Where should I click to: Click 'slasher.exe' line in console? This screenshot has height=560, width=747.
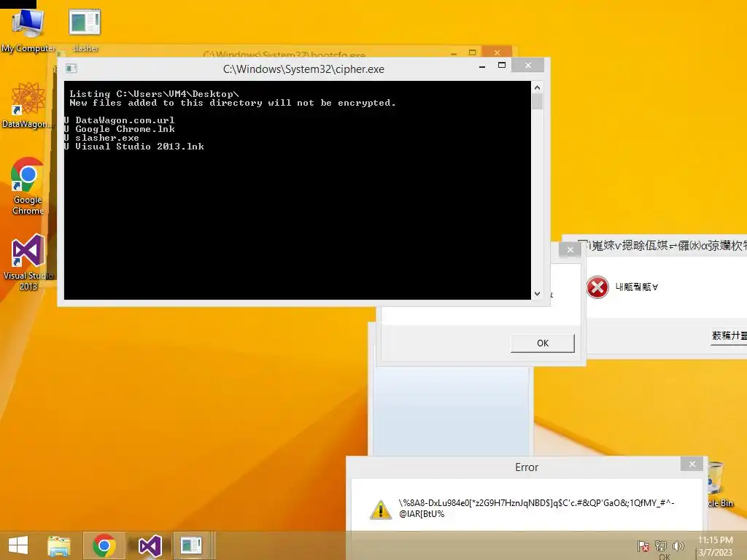pyautogui.click(x=107, y=138)
